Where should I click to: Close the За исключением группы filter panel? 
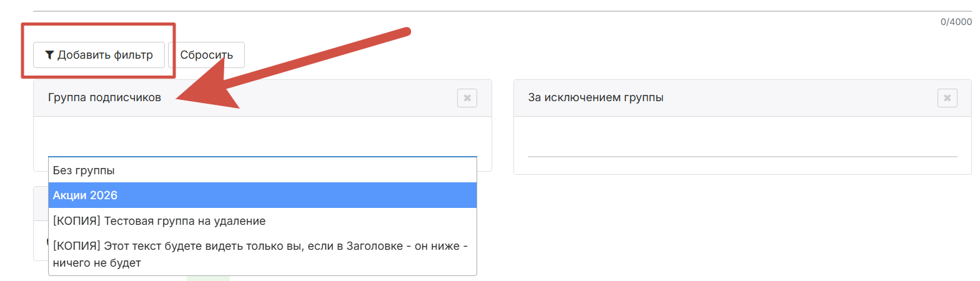[947, 98]
